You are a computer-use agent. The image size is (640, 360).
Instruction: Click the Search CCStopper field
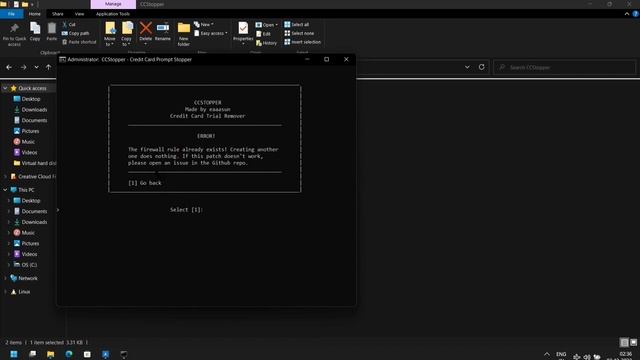click(564, 67)
